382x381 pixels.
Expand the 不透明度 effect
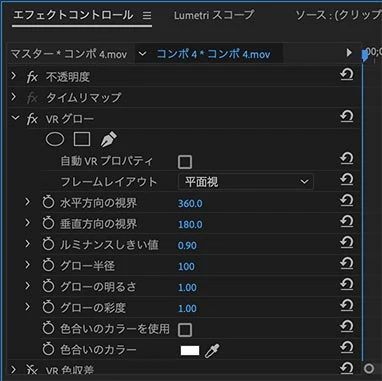pyautogui.click(x=13, y=76)
